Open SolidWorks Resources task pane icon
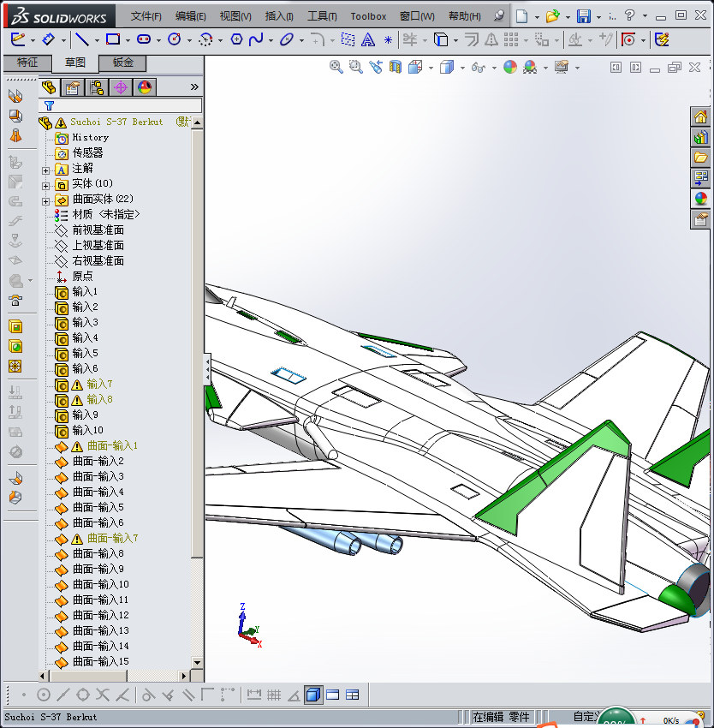 (700, 116)
